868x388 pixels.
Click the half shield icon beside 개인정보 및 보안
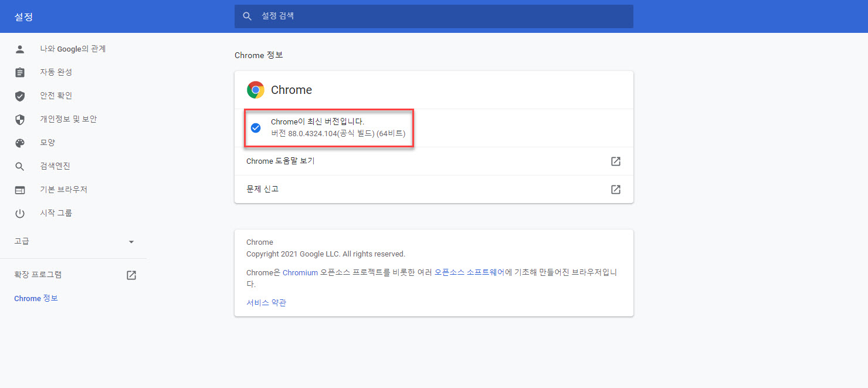point(20,120)
